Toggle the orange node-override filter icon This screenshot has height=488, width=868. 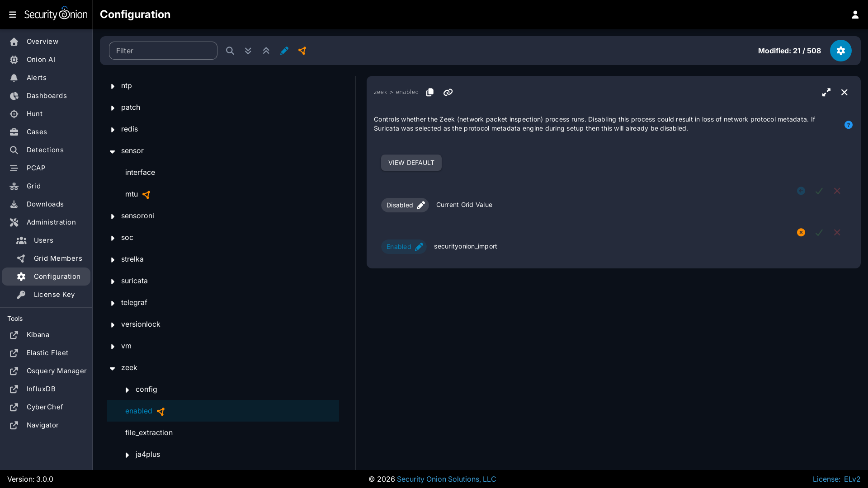click(x=302, y=51)
